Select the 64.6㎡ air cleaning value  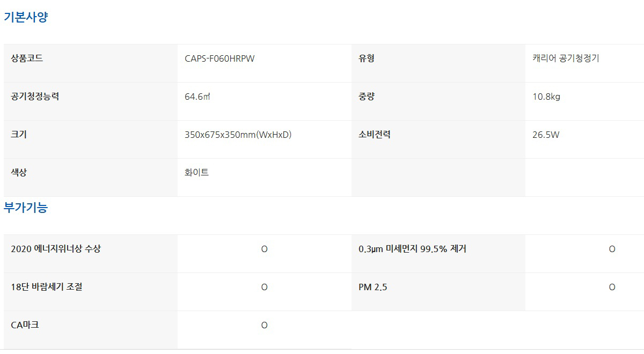point(197,97)
